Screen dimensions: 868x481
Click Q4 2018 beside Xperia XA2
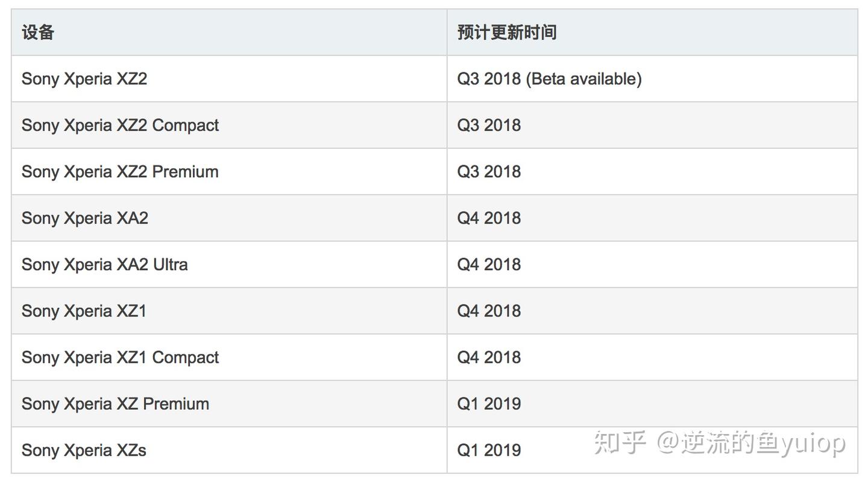[489, 218]
